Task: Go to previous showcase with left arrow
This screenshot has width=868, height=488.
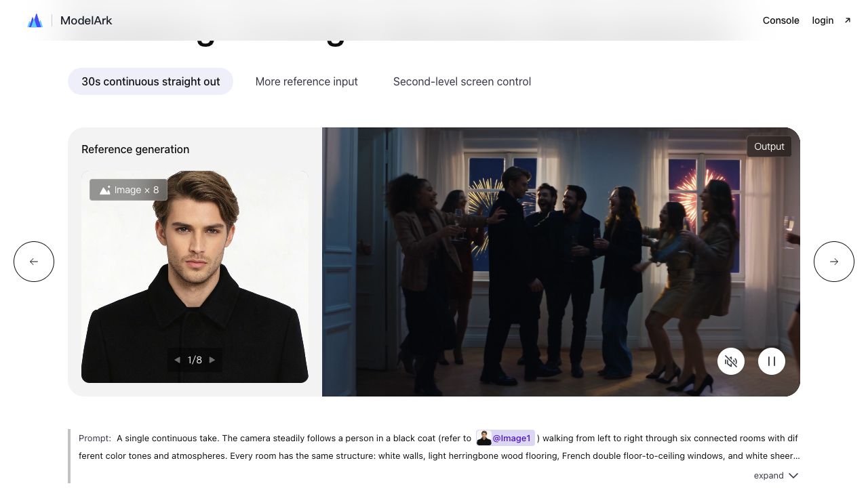Action: tap(34, 262)
